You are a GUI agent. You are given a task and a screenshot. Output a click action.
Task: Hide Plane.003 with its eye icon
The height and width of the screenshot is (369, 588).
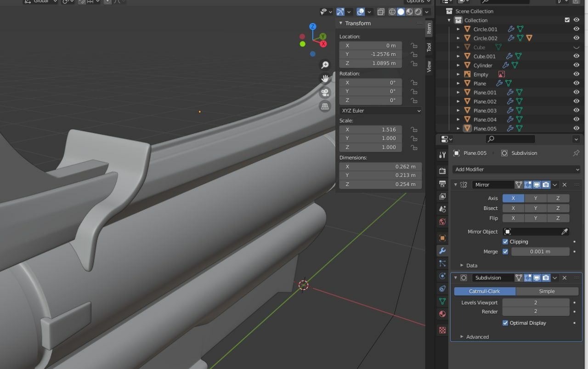coord(576,110)
